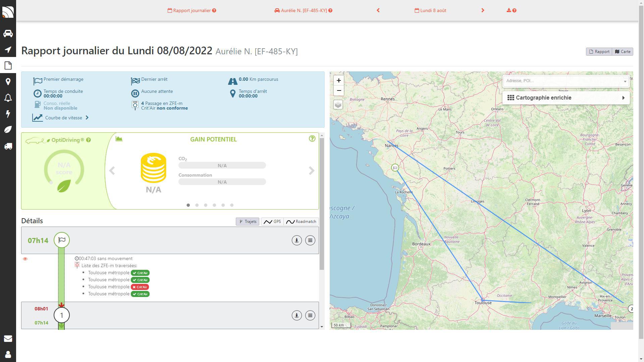The image size is (644, 362).
Task: Select the GPS trace mode
Action: tap(272, 222)
